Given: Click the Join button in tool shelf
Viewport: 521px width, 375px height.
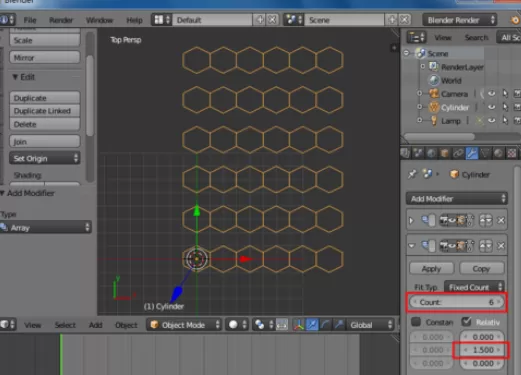Looking at the screenshot, I should (x=45, y=141).
